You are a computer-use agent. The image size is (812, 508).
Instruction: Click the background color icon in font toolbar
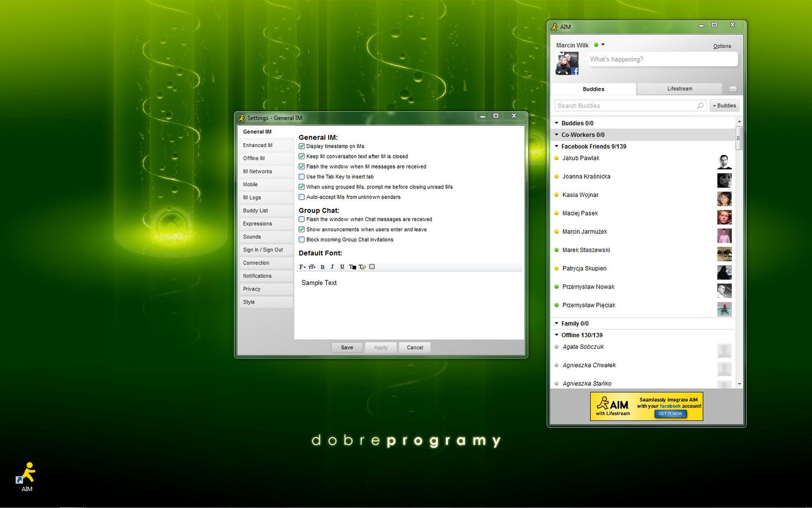coord(372,267)
